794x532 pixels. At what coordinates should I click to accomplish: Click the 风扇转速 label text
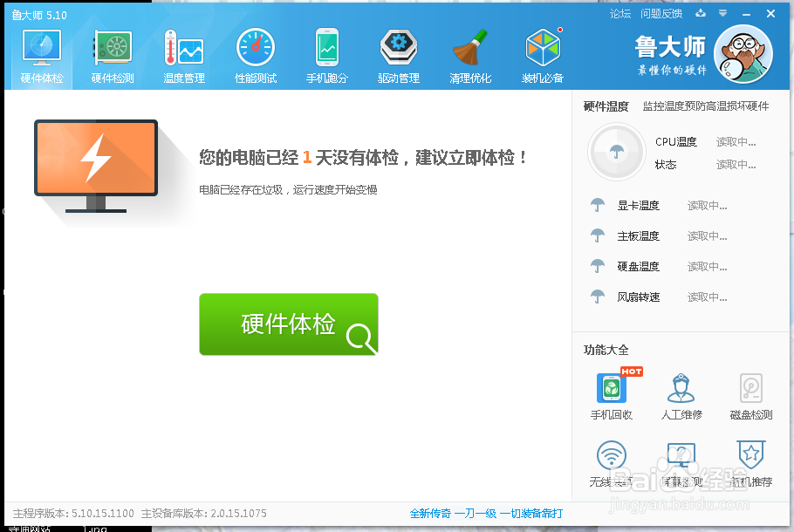[x=638, y=297]
